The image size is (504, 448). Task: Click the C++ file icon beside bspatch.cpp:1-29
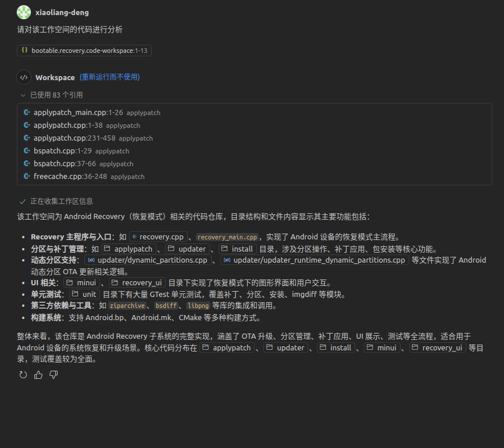point(27,150)
